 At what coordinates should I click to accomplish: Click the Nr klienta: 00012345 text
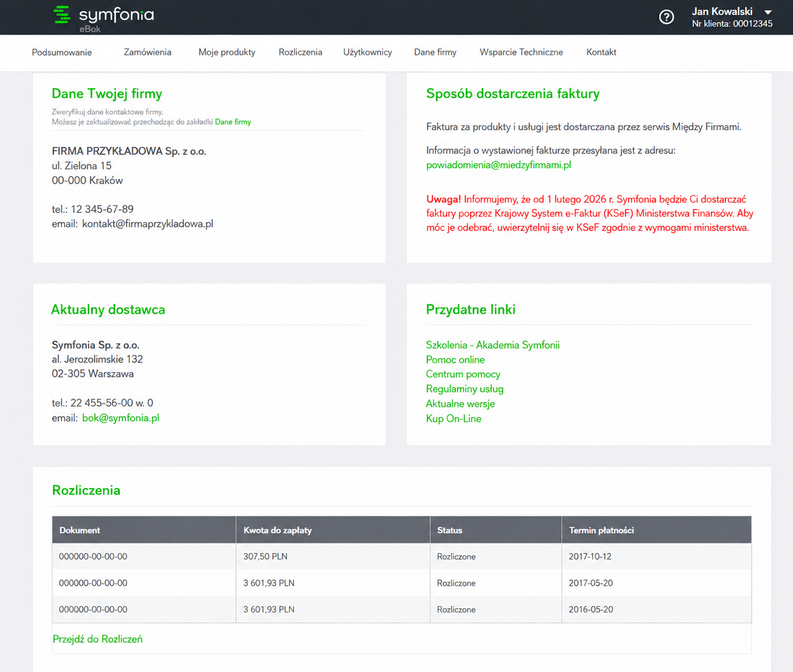point(732,24)
